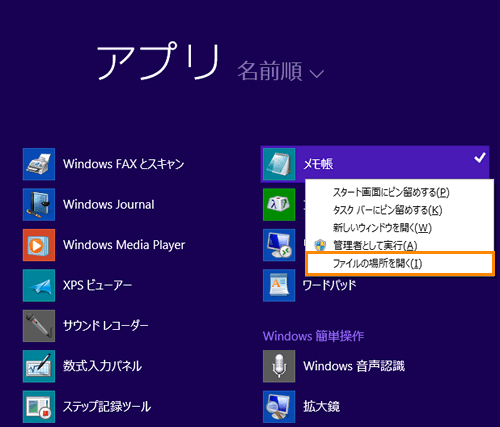The image size is (500, 427).
Task: Click the XPS ビューアー label
Action: click(x=97, y=285)
